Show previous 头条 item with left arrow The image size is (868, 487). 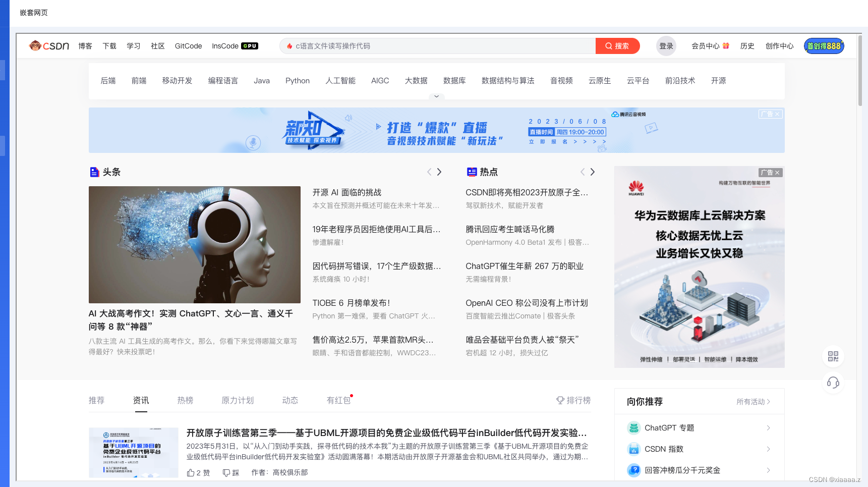429,172
